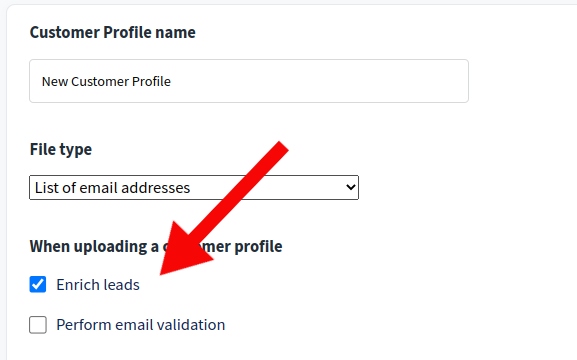
Task: Open the File type dropdown
Action: [194, 188]
